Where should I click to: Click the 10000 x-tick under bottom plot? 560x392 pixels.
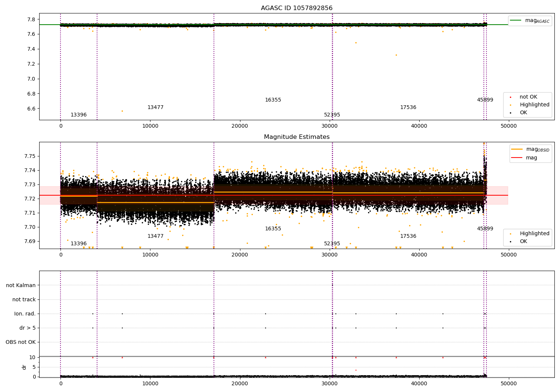(x=150, y=384)
